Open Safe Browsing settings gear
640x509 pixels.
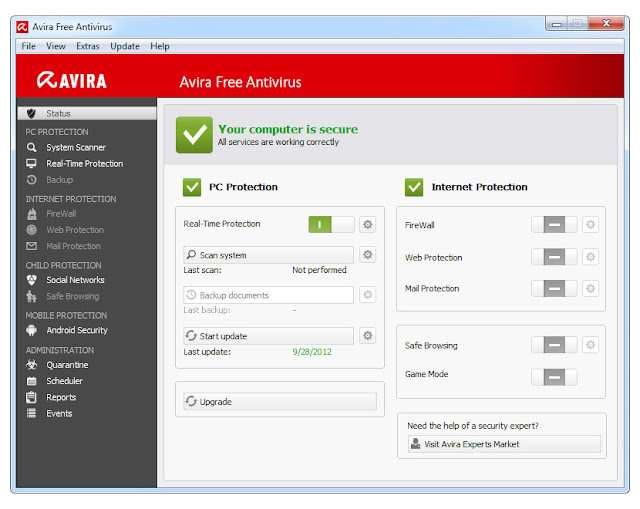pos(590,345)
